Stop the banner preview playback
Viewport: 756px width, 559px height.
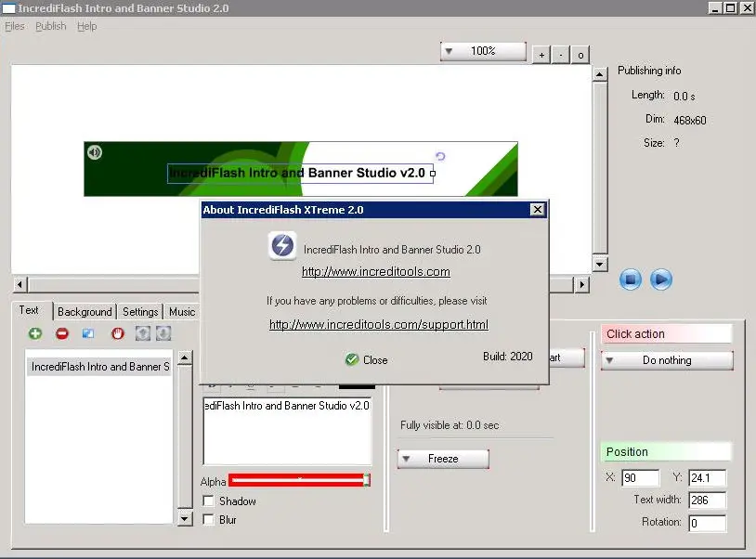pos(631,279)
